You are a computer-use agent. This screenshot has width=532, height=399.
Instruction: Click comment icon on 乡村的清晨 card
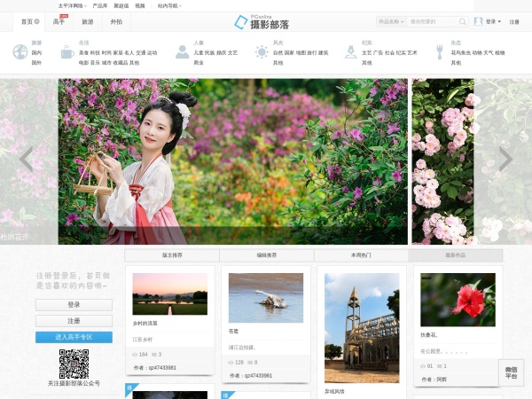(154, 355)
